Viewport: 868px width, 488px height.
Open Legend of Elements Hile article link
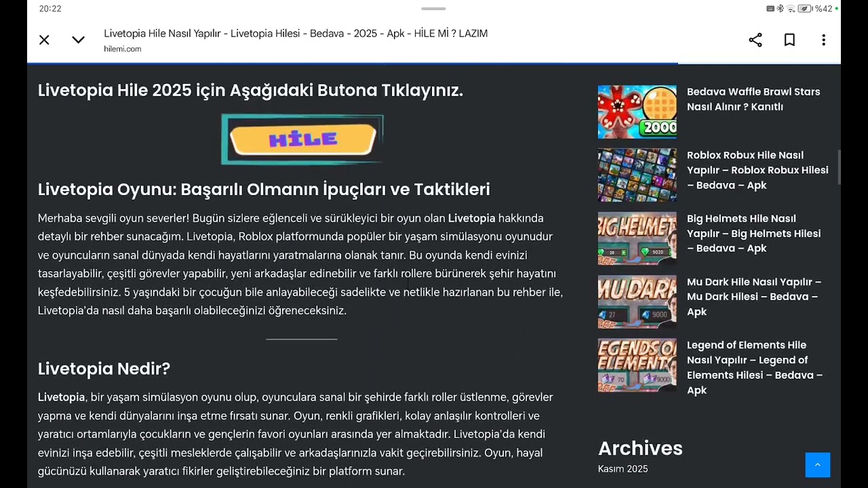tap(755, 367)
